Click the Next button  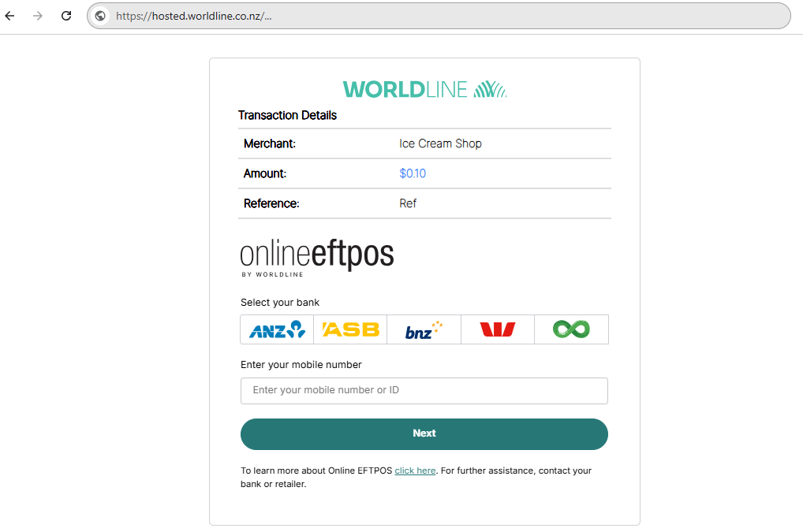pyautogui.click(x=424, y=434)
